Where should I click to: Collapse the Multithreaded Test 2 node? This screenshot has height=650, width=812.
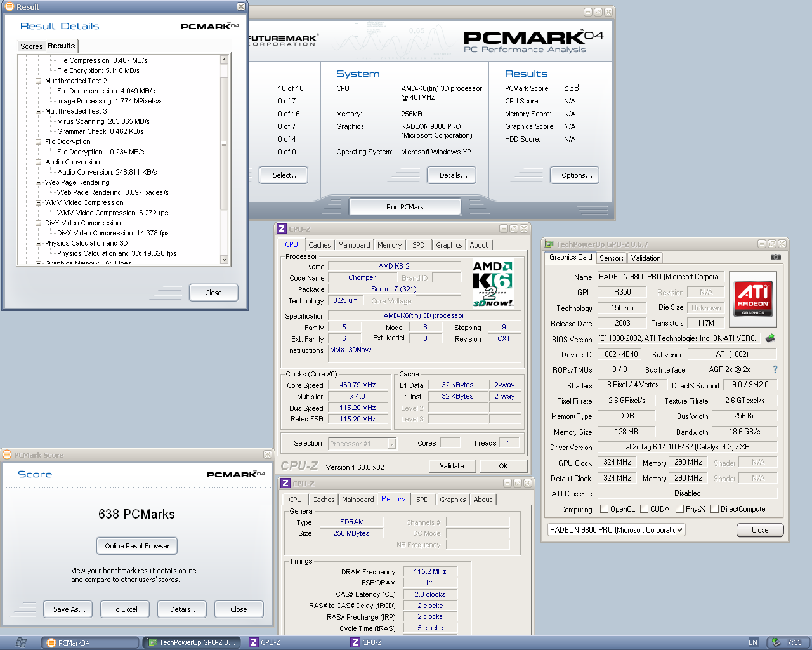point(38,81)
